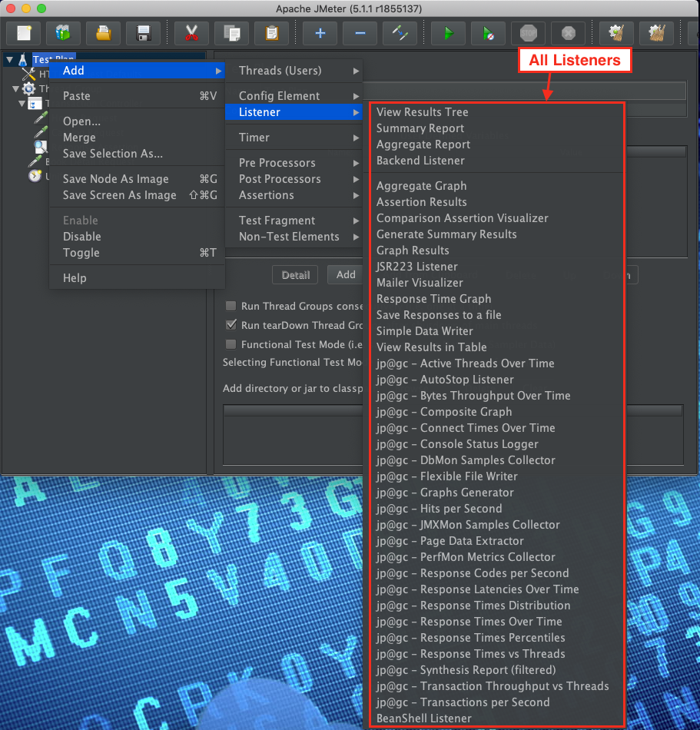Collapse the controller node under Thread Group
The height and width of the screenshot is (730, 700).
coord(22,104)
